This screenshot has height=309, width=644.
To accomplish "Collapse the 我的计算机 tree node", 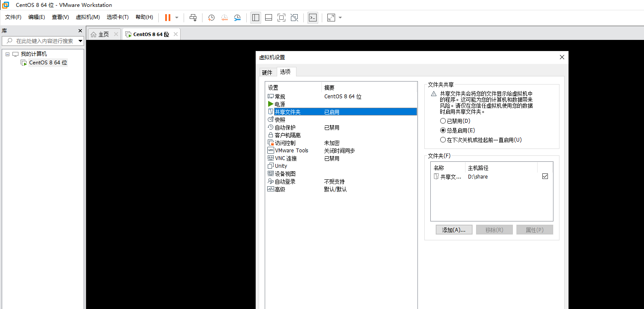I will [x=7, y=54].
